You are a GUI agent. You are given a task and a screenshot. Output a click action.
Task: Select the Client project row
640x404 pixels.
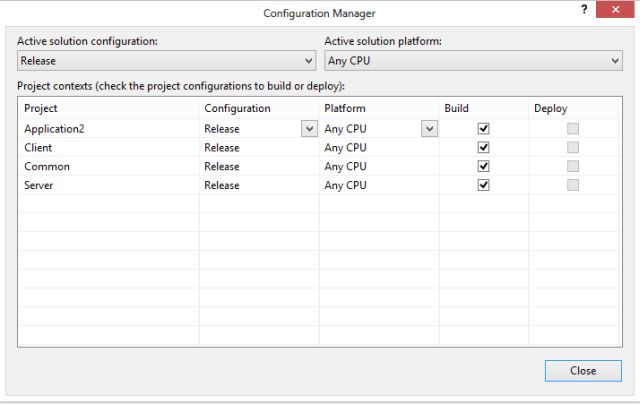click(x=38, y=147)
